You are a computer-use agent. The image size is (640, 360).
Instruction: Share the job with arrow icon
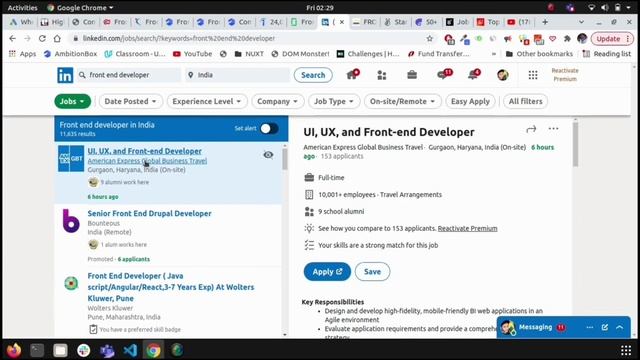click(531, 129)
